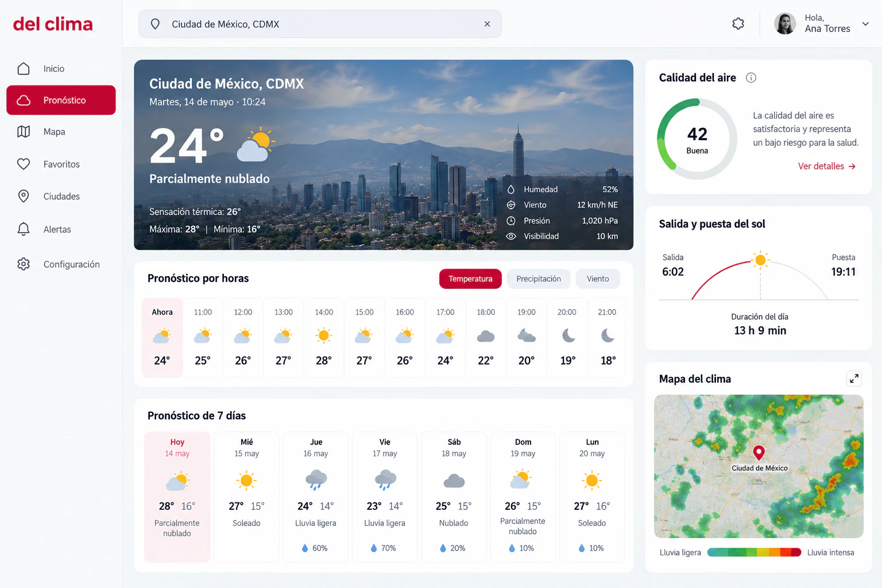Click the 13 h 9 min day duration
This screenshot has width=882, height=588.
[x=760, y=331]
